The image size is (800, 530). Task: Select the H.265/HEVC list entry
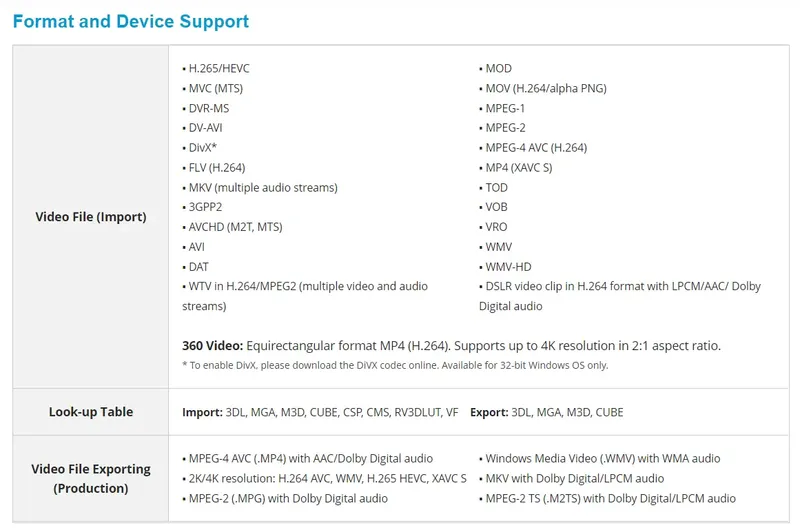point(219,68)
